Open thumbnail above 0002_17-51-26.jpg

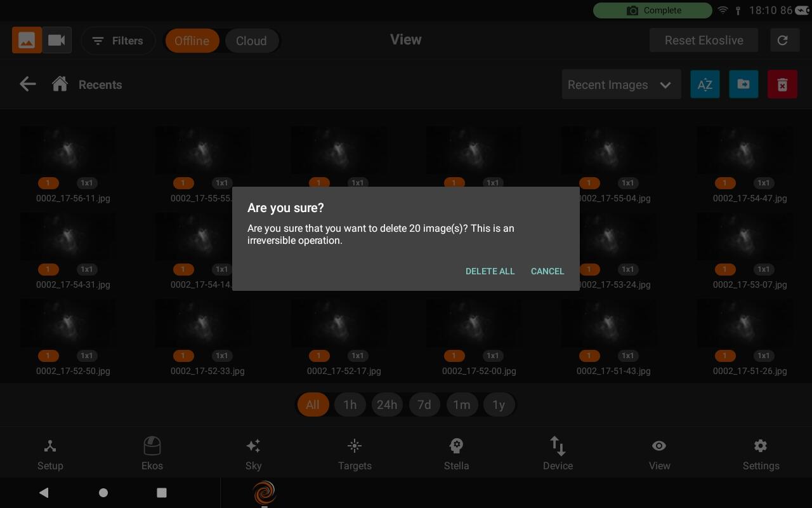[744, 323]
